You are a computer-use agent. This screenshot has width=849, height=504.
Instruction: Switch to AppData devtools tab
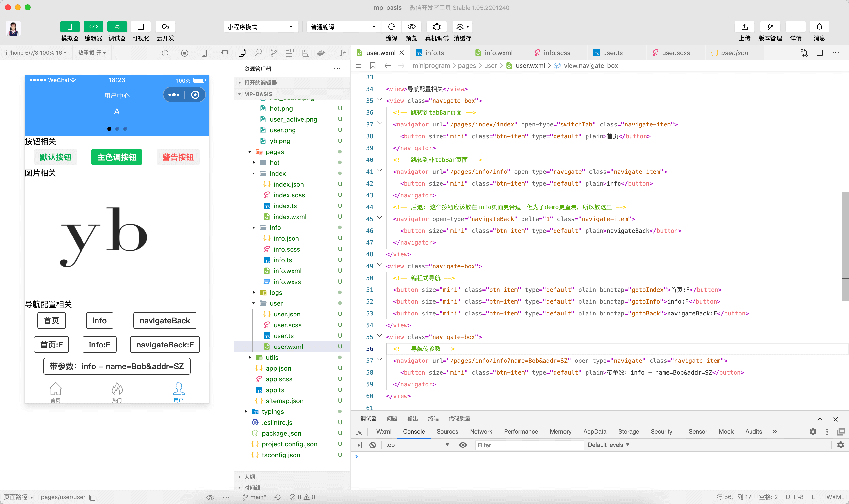[595, 432]
